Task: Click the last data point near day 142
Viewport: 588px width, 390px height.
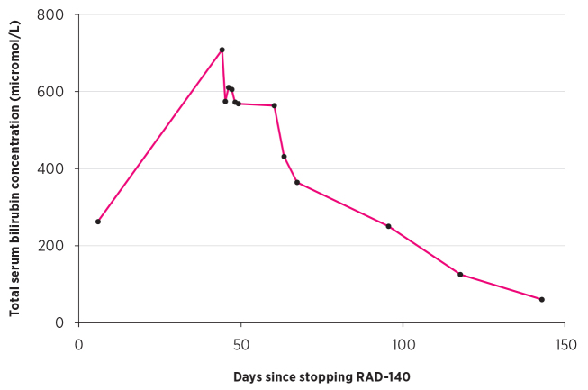Action: [541, 299]
